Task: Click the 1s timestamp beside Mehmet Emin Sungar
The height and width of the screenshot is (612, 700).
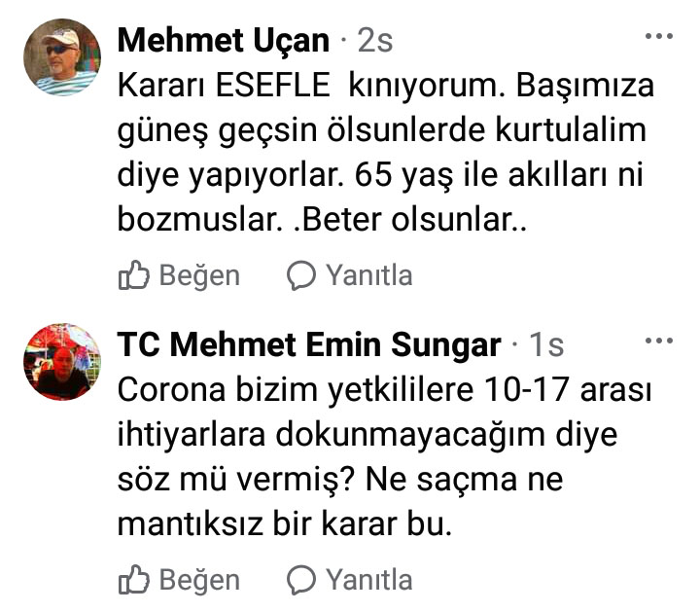Action: pyautogui.click(x=546, y=344)
